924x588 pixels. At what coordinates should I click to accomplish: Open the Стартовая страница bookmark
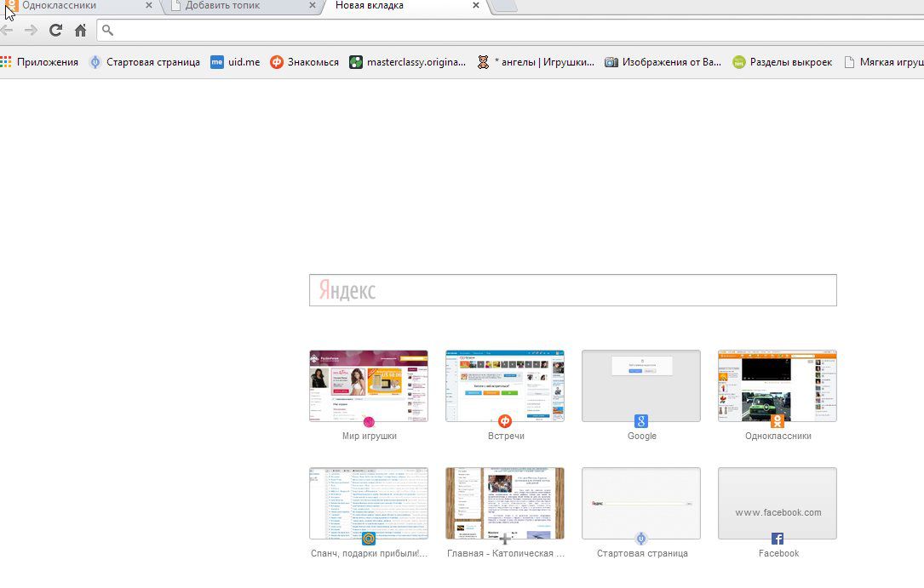(x=145, y=62)
